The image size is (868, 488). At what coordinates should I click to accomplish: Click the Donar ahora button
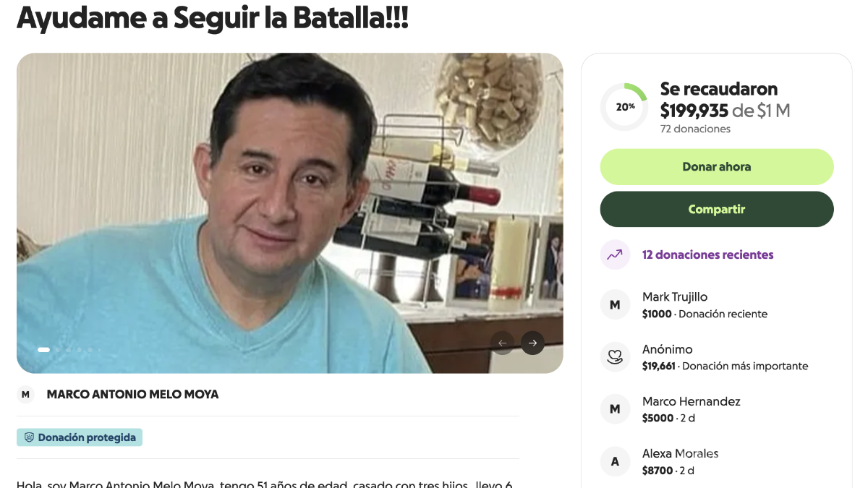click(x=717, y=167)
